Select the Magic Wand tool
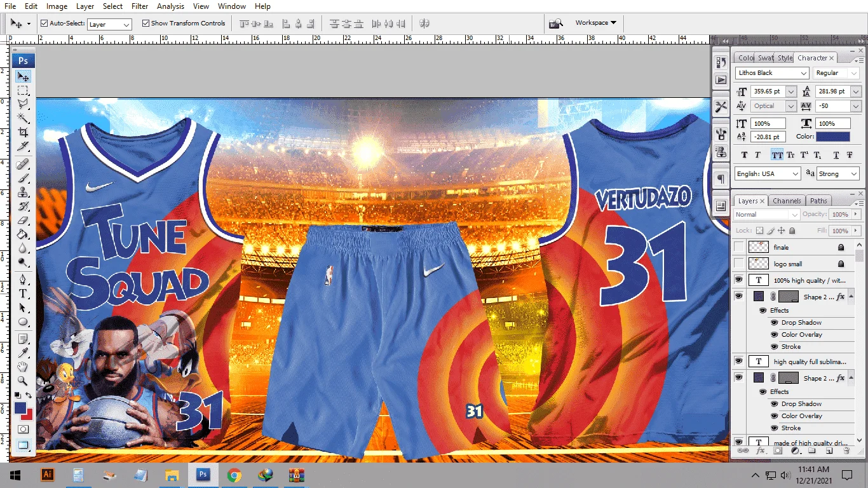 click(23, 118)
